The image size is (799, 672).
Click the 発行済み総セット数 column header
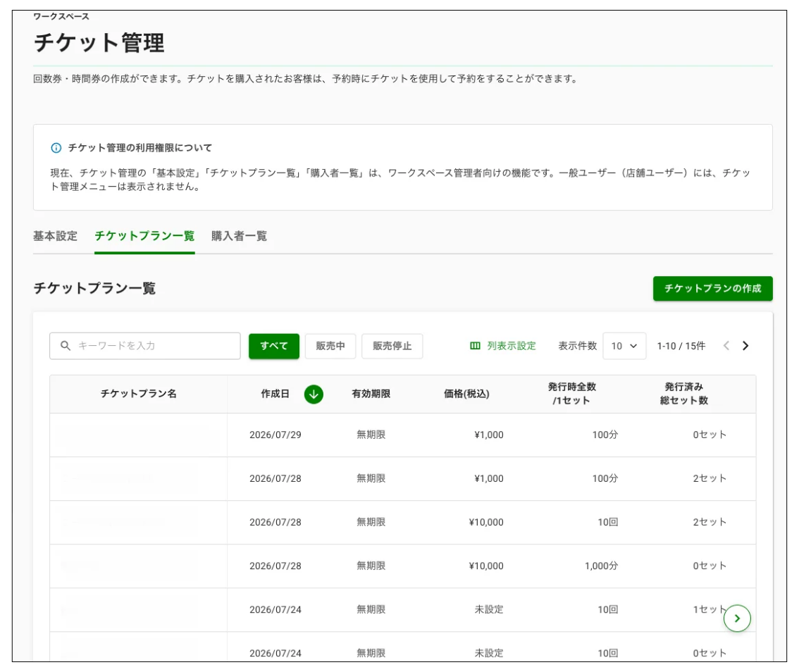[x=684, y=393]
